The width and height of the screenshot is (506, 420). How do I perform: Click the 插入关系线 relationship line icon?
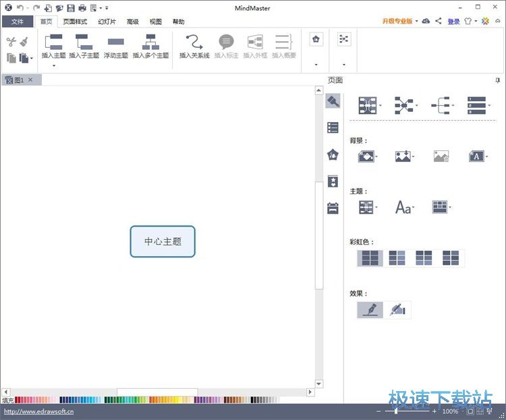point(194,42)
